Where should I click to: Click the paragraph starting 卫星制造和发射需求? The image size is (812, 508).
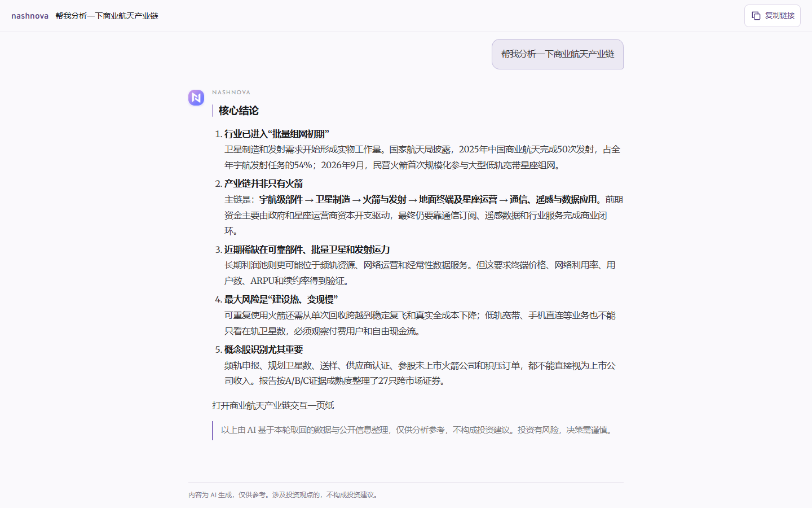pyautogui.click(x=422, y=157)
